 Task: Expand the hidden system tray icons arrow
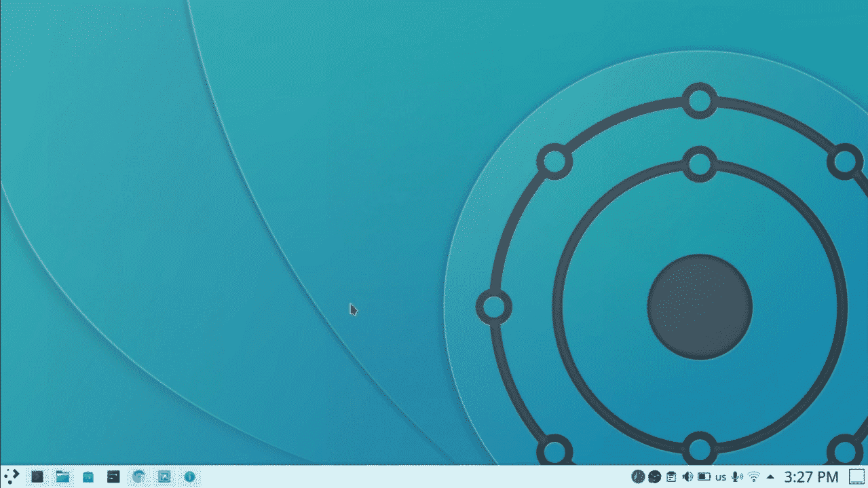click(x=770, y=477)
